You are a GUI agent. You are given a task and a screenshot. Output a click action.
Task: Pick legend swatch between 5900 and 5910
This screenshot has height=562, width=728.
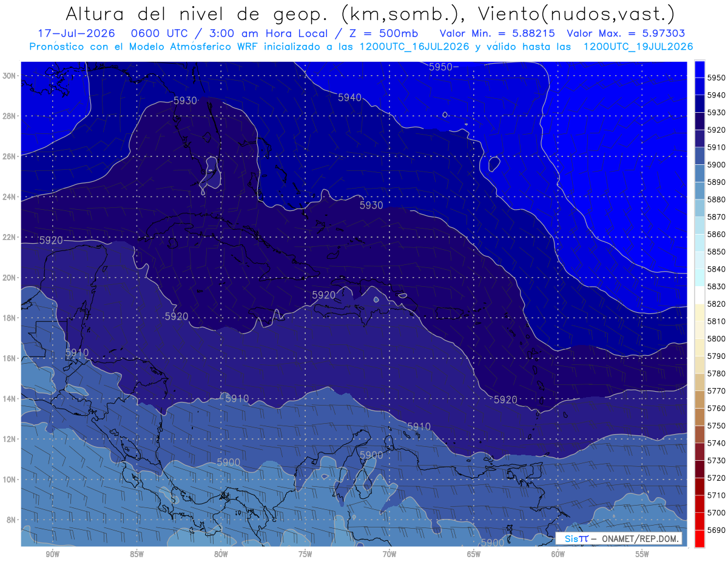[x=699, y=156]
